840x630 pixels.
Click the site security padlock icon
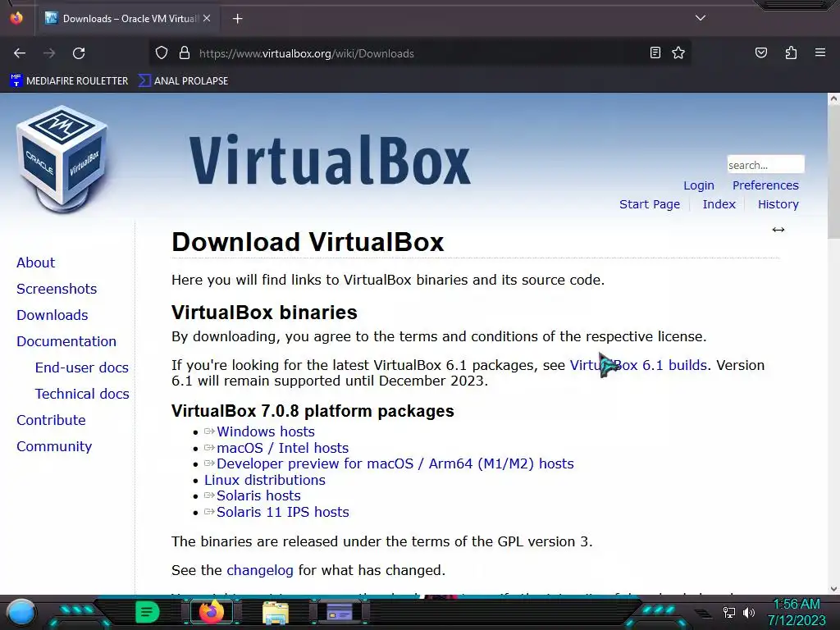185,53
